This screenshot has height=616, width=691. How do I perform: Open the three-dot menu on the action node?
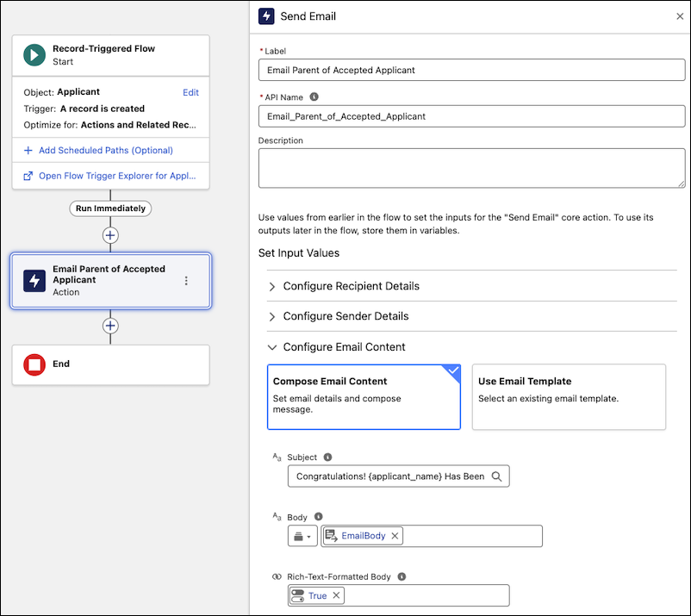[x=186, y=281]
